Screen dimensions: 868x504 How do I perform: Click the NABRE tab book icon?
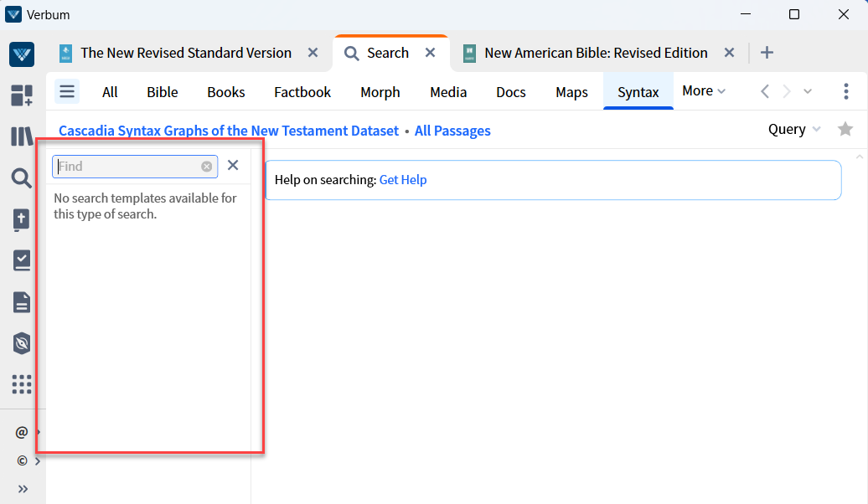(469, 53)
